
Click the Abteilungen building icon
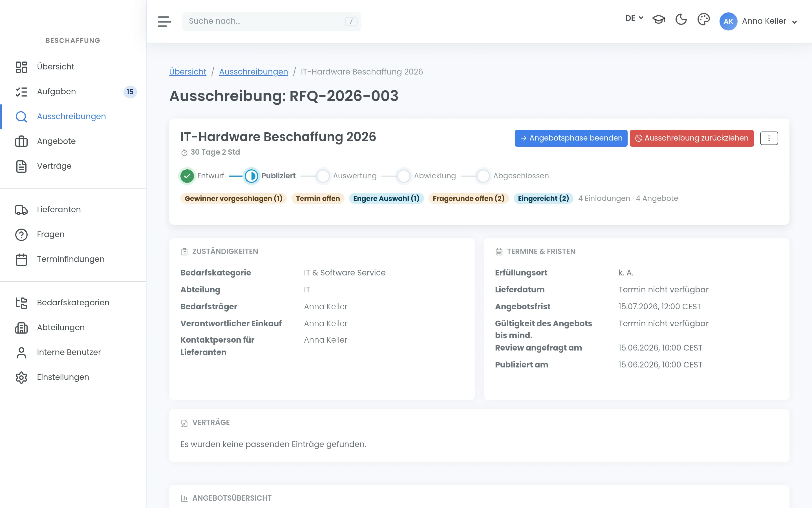pos(21,328)
